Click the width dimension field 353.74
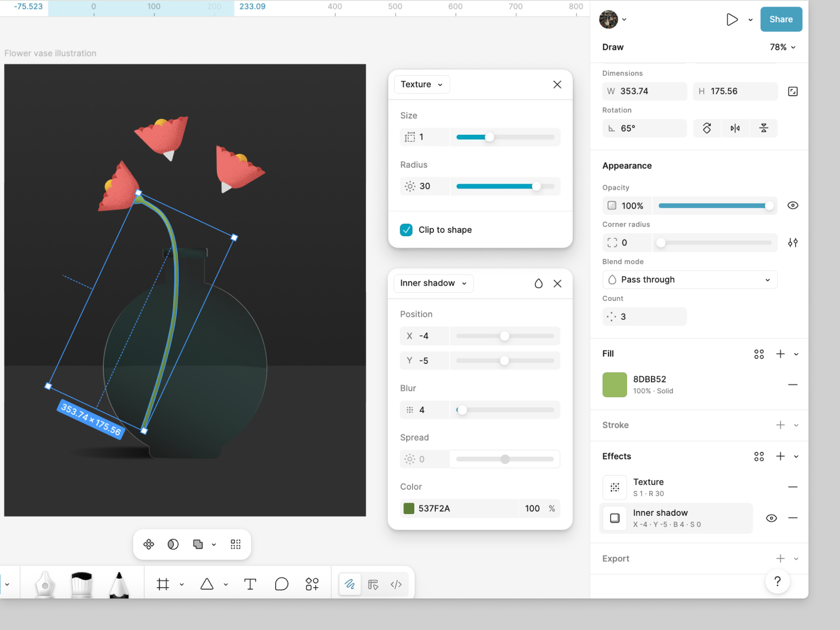 [644, 91]
